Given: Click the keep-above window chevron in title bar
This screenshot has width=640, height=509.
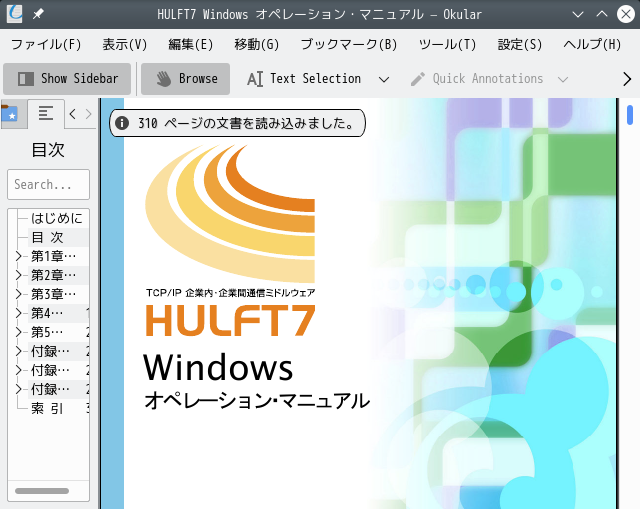Looking at the screenshot, I should pos(602,15).
